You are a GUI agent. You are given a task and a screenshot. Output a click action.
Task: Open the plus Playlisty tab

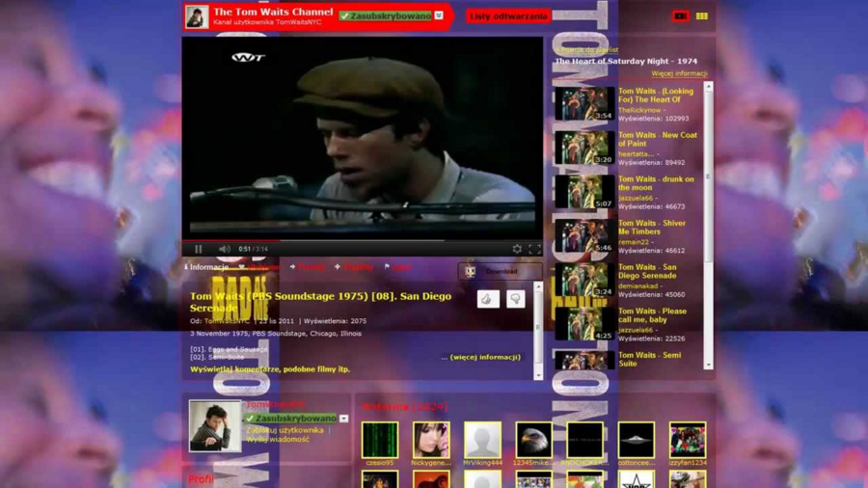click(354, 267)
